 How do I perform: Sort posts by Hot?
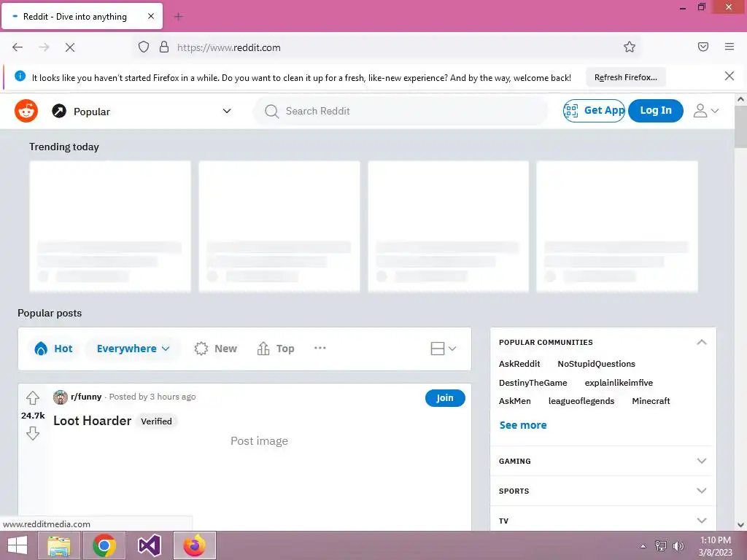53,349
